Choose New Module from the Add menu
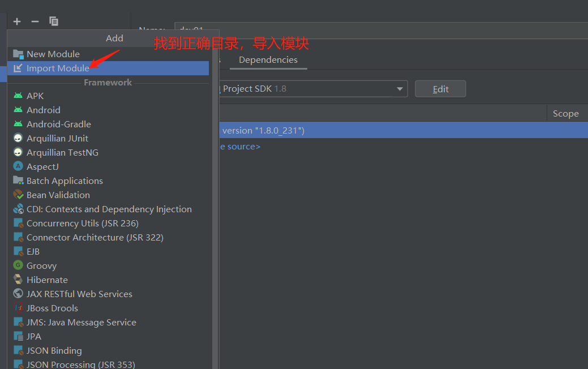Screen dimensions: 588x369 point(52,54)
